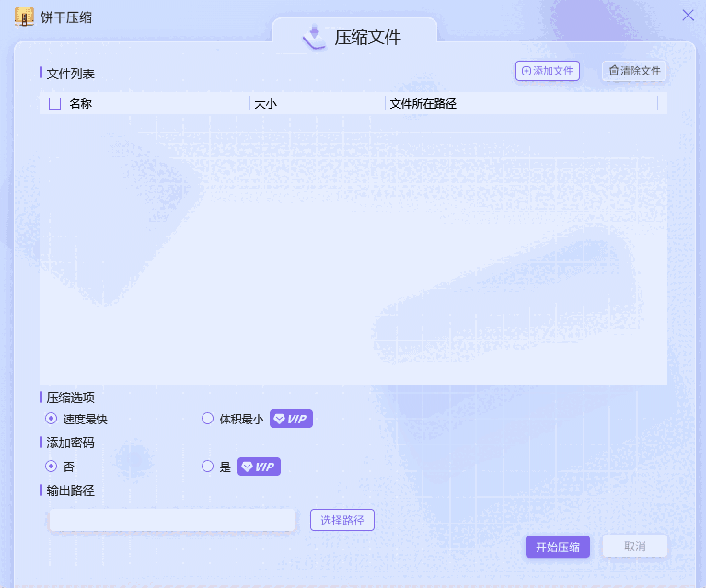Choose 否 for adding a password
The height and width of the screenshot is (588, 706).
pos(51,466)
